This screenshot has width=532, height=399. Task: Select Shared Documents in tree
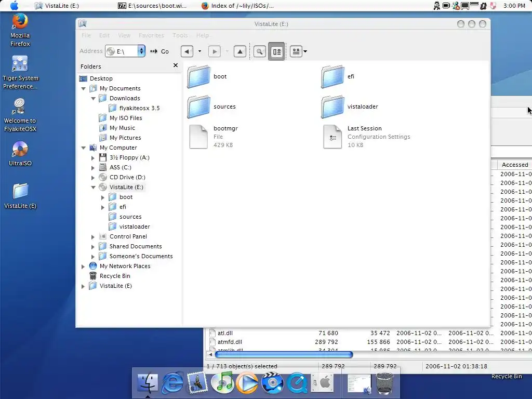136,246
